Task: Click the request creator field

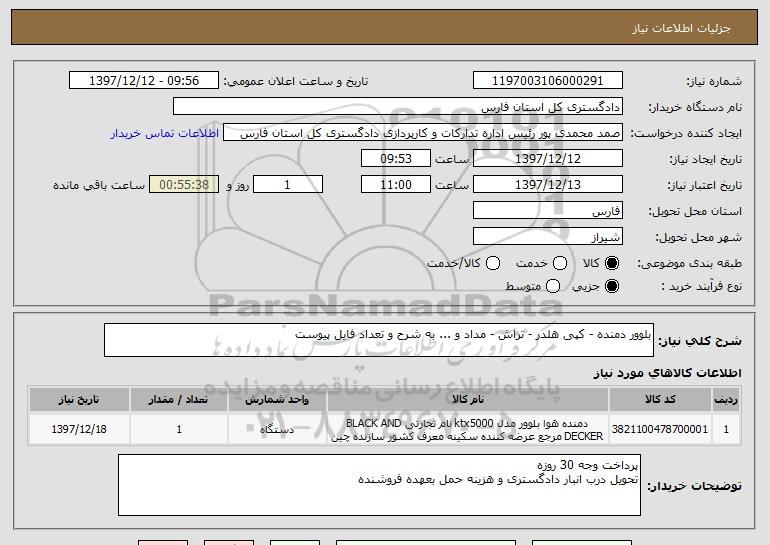Action: coord(423,133)
